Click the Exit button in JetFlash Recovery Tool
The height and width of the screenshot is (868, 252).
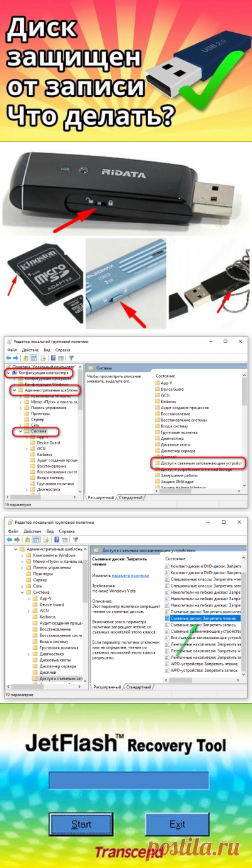tap(177, 824)
